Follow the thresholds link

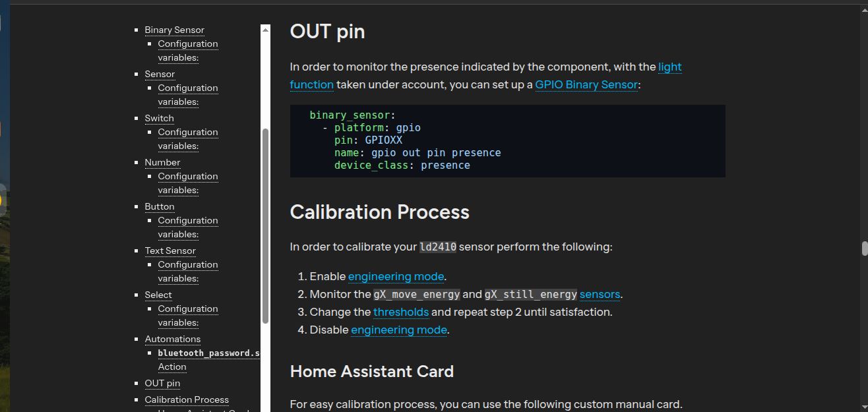[x=401, y=312]
